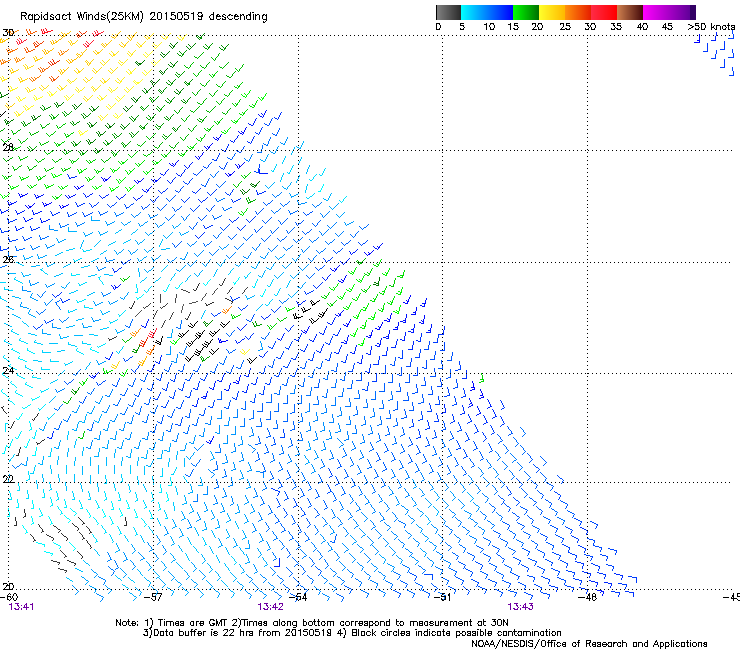The width and height of the screenshot is (740, 650).
Task: Click the yellow 20-25 knots color segment
Action: coord(552,12)
